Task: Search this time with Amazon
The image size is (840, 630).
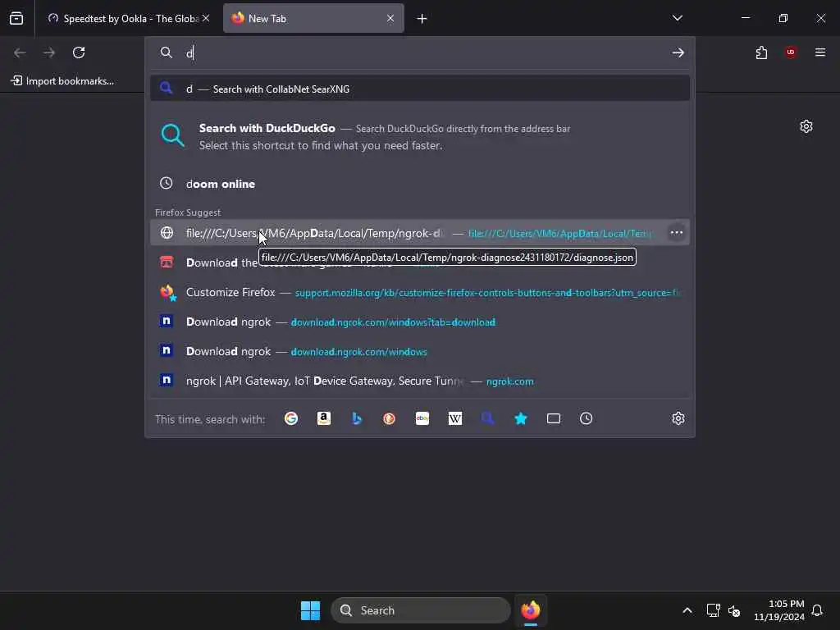Action: point(323,418)
